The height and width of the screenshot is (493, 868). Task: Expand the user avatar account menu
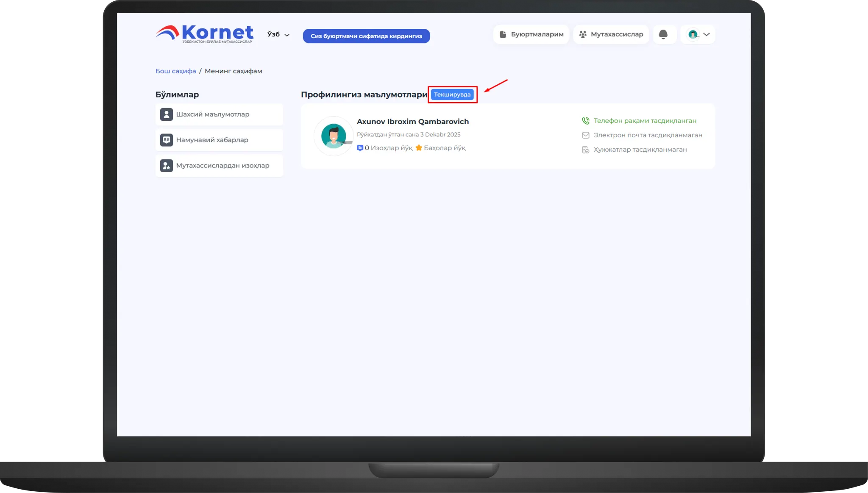pos(698,34)
